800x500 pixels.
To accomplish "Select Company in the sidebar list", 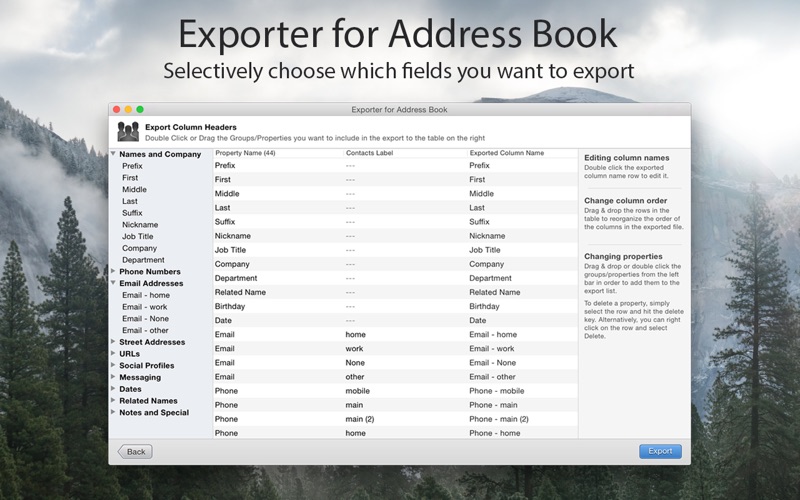I will (139, 248).
